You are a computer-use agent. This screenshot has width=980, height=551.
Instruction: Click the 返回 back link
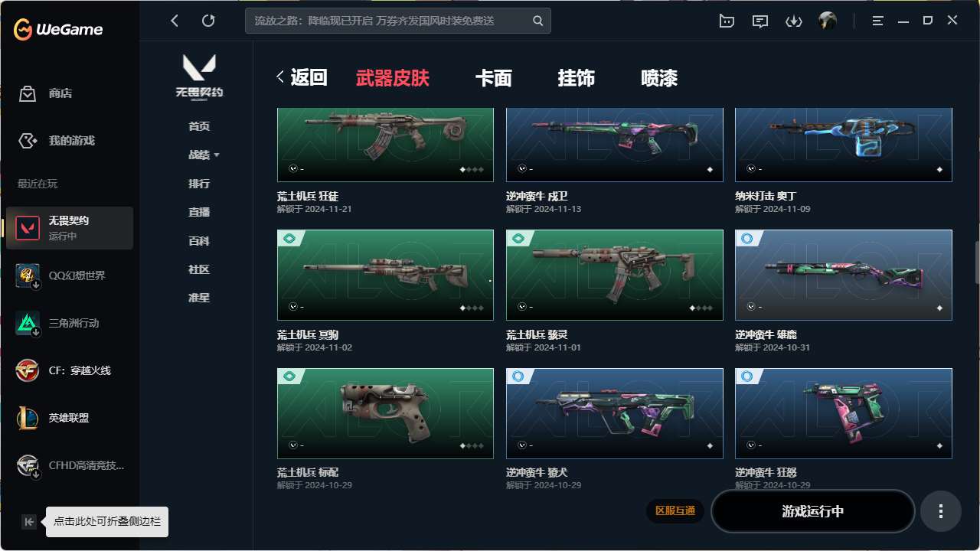point(302,77)
